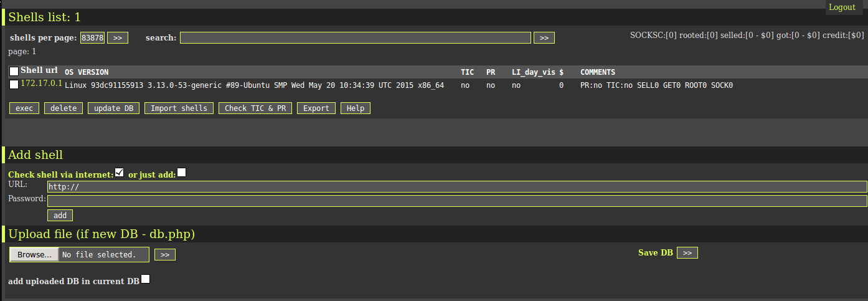Click the >> button next to Save DB

click(687, 252)
